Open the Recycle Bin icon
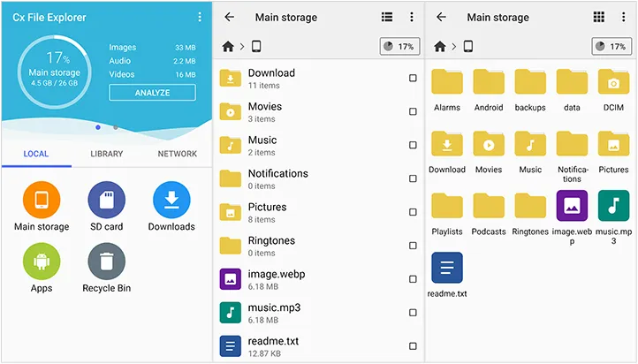This screenshot has height=364, width=638. point(107,262)
